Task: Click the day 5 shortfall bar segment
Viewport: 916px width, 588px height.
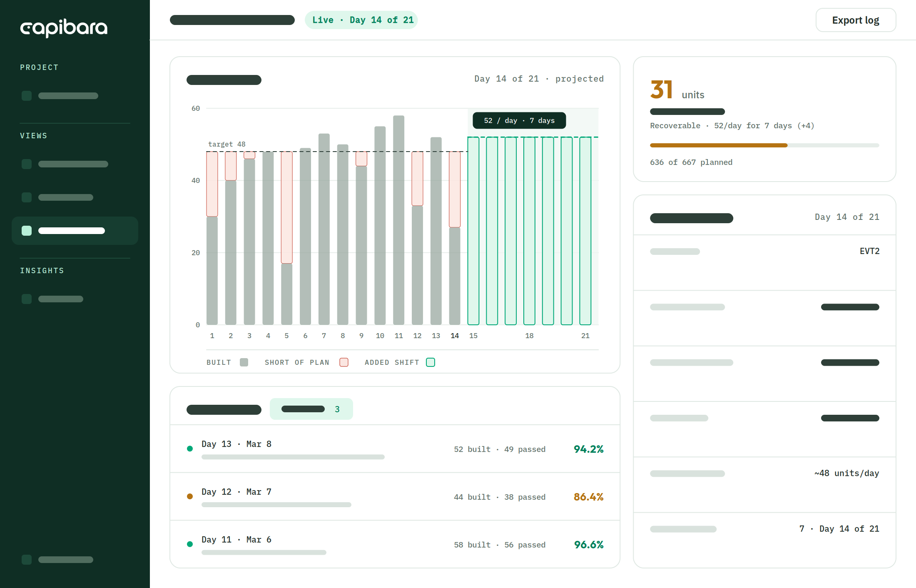Action: 287,207
